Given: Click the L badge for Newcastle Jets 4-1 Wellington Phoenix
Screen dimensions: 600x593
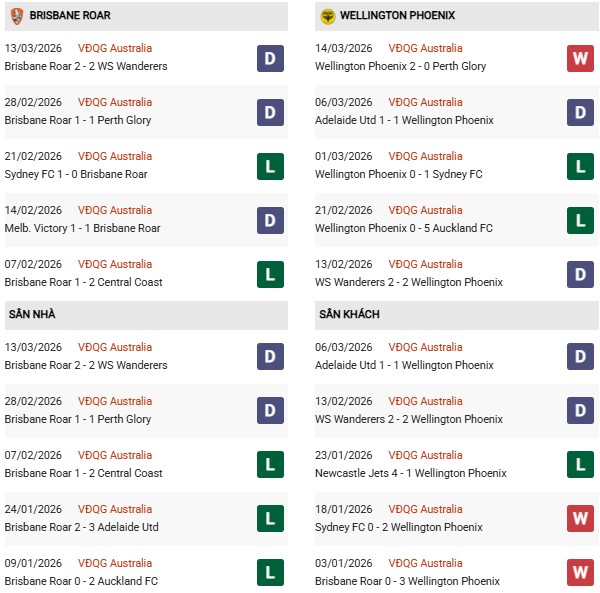Looking at the screenshot, I should 581,465.
